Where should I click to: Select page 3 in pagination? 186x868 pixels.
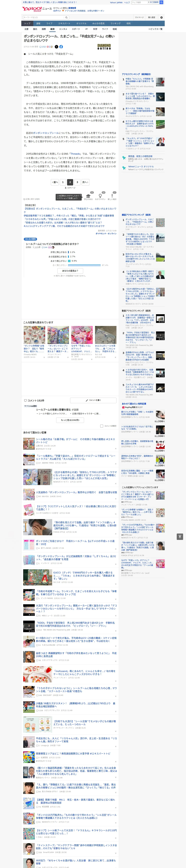pos(77,182)
